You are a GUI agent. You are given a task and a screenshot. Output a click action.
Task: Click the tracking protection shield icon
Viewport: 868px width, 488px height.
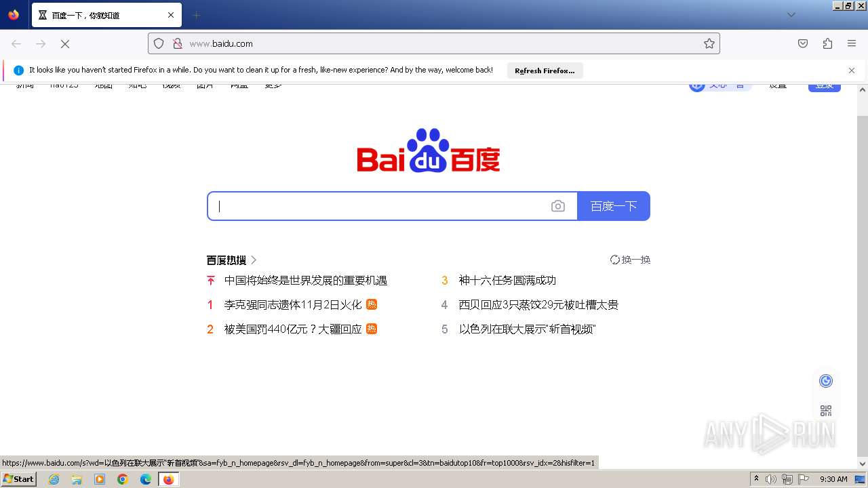(x=159, y=43)
